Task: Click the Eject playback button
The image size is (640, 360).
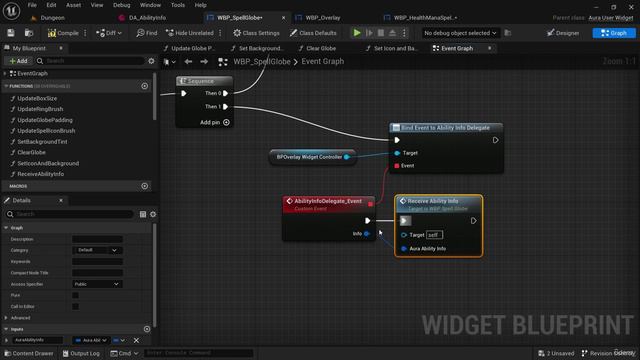Action: [392, 33]
